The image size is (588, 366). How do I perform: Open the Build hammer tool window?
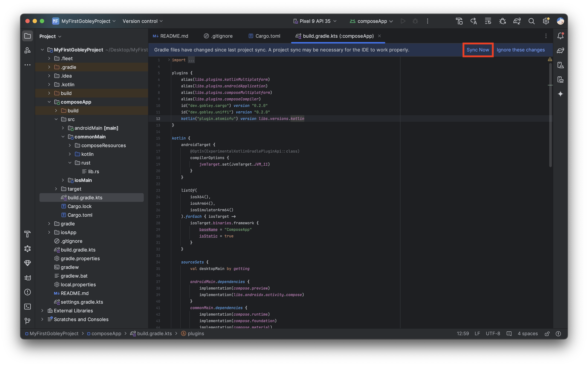[28, 234]
